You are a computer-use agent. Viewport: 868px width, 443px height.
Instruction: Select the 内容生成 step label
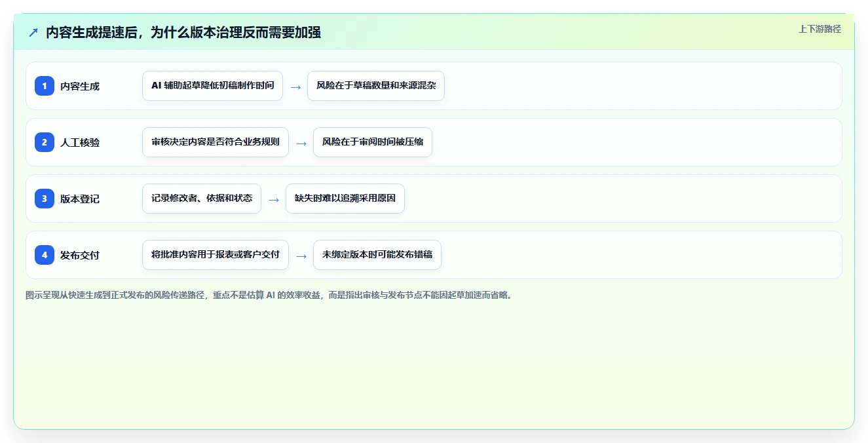[80, 86]
